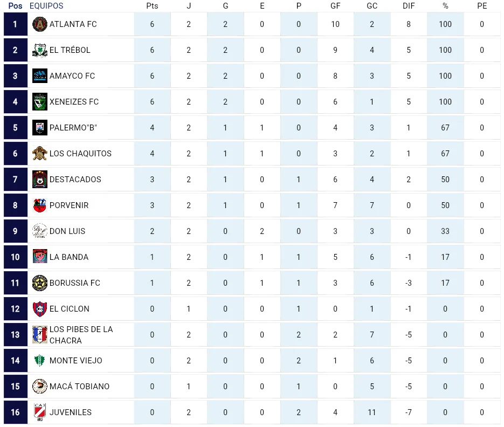Open the DON LUIS team name

click(x=67, y=231)
